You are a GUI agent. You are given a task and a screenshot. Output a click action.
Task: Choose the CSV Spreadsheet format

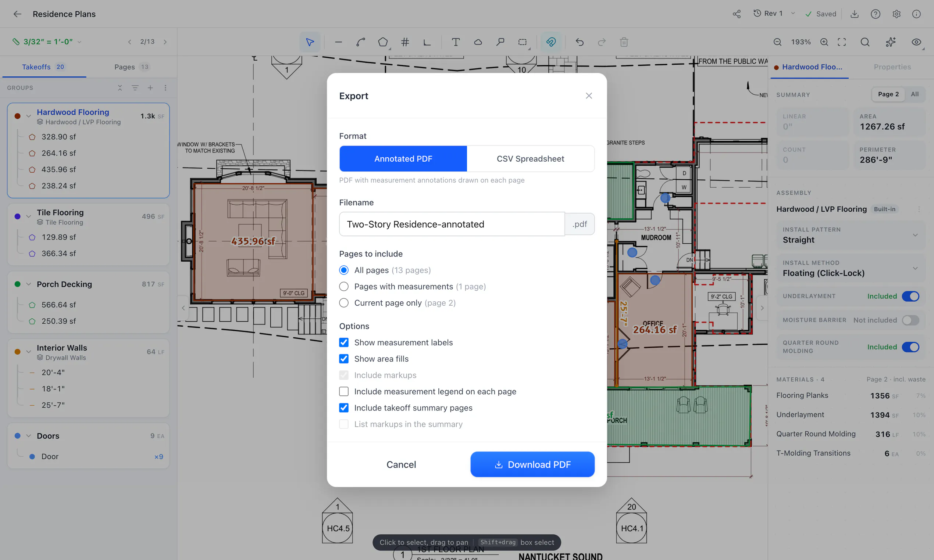click(x=530, y=159)
